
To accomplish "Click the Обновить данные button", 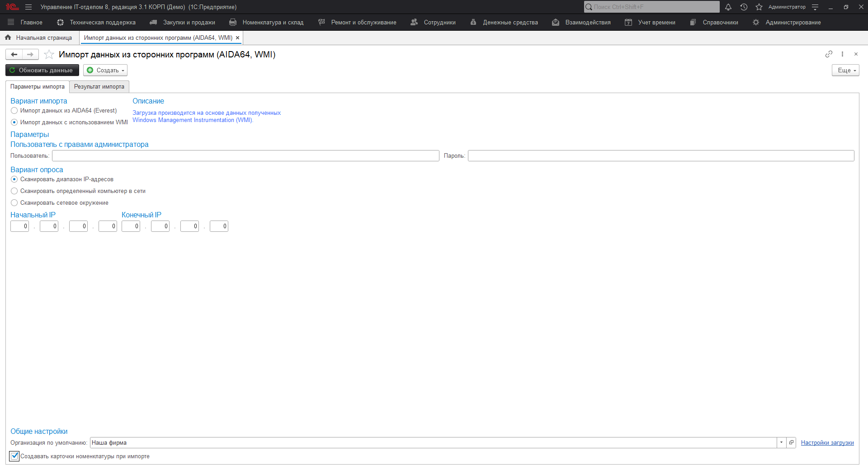I will [x=42, y=70].
